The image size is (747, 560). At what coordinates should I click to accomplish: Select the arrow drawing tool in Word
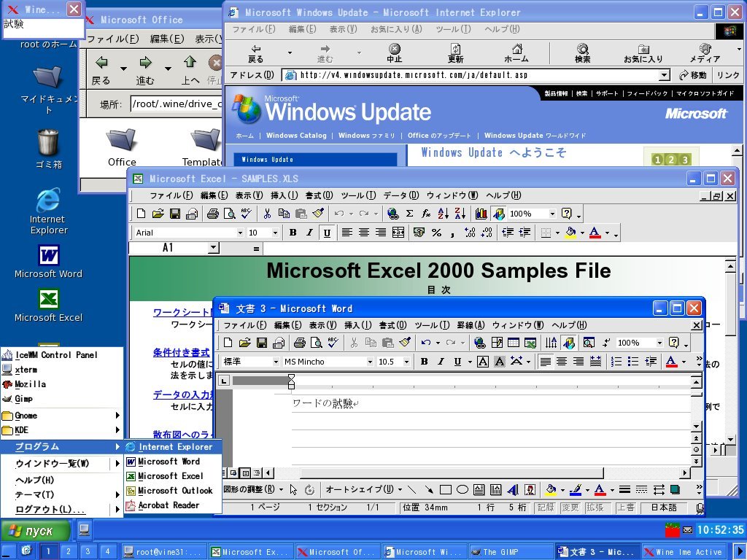429,489
